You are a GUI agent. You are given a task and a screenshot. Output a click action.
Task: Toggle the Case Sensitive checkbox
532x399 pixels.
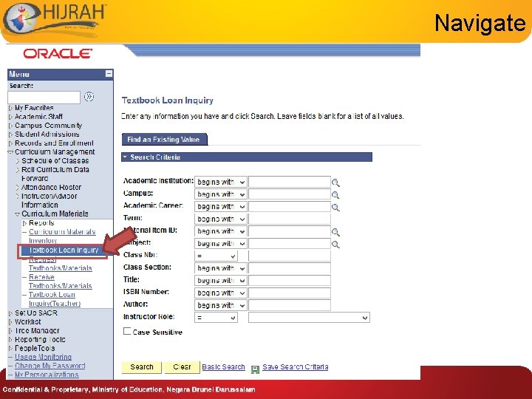[x=127, y=331]
